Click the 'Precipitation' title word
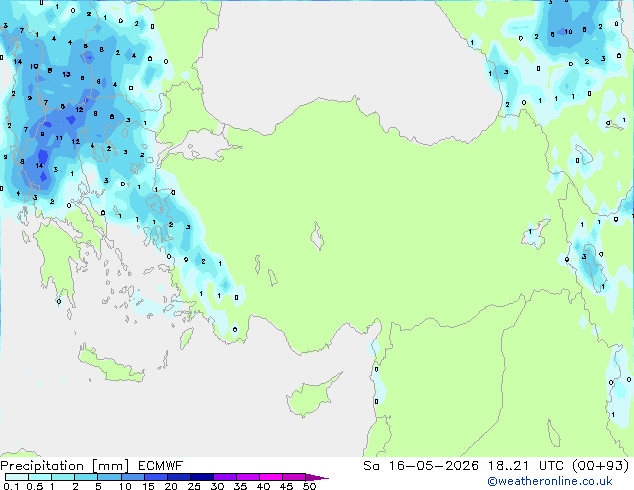 coord(42,466)
